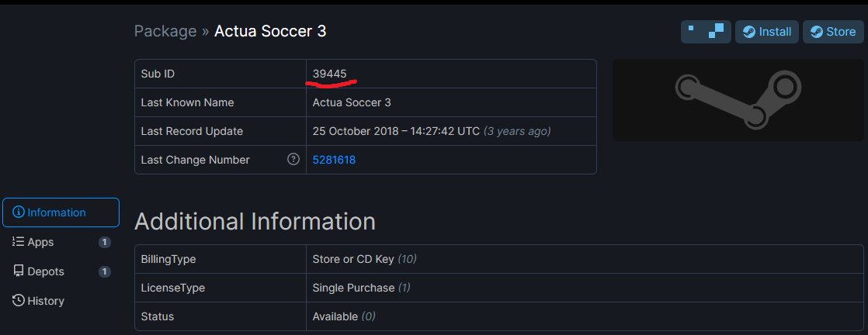The image size is (868, 335).
Task: Click the info icon in Information tab
Action: (19, 212)
